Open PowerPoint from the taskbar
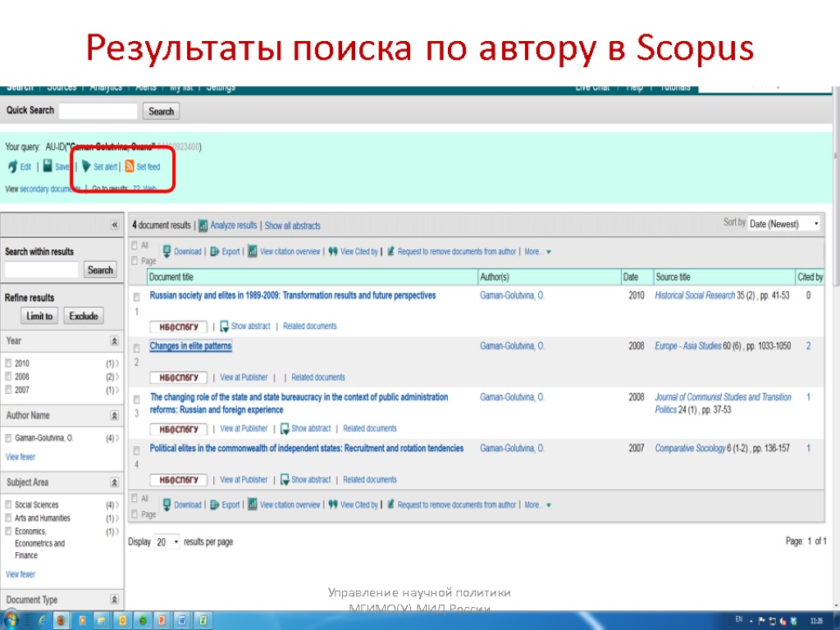The height and width of the screenshot is (630, 840). [x=162, y=620]
